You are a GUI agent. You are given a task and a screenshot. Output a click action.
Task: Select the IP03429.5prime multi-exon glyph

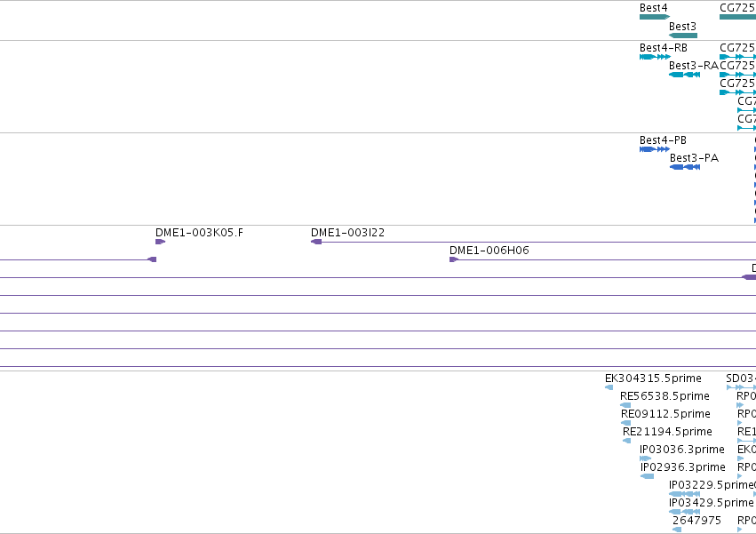[x=684, y=512]
